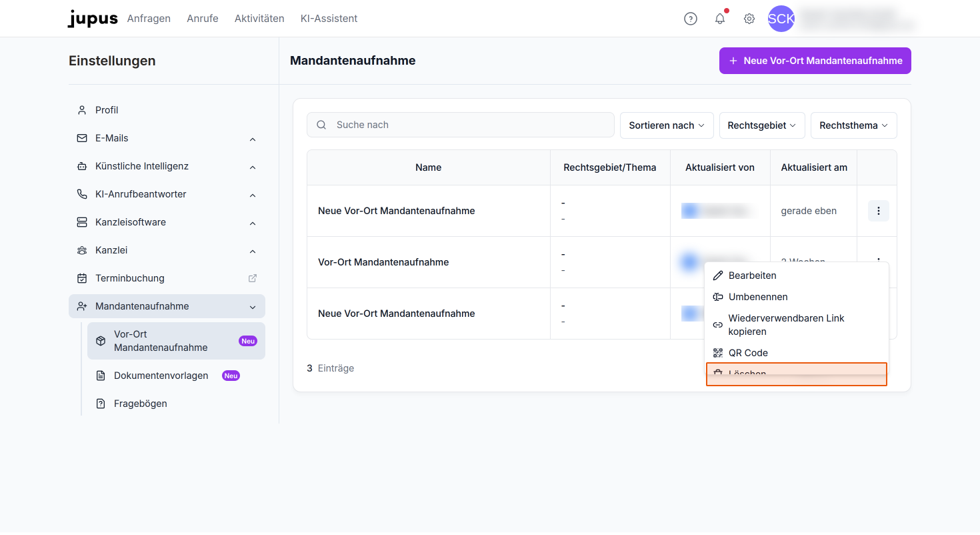Expand the Künstliche Intelligenz section chevron

click(x=253, y=167)
